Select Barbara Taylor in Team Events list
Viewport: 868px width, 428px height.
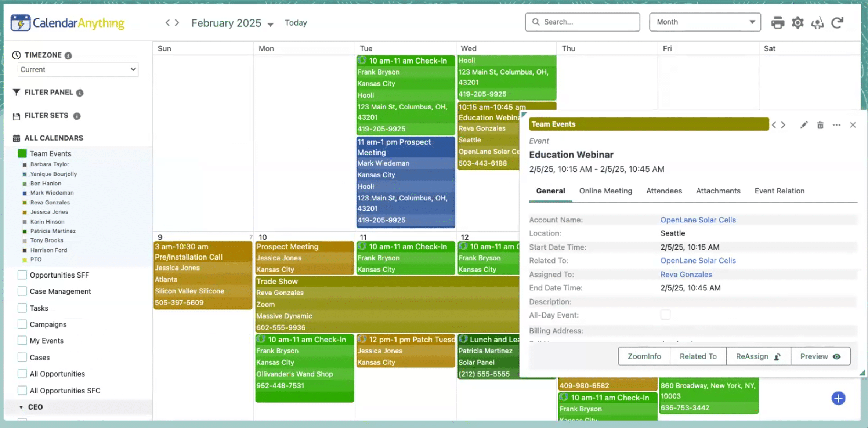click(x=50, y=164)
